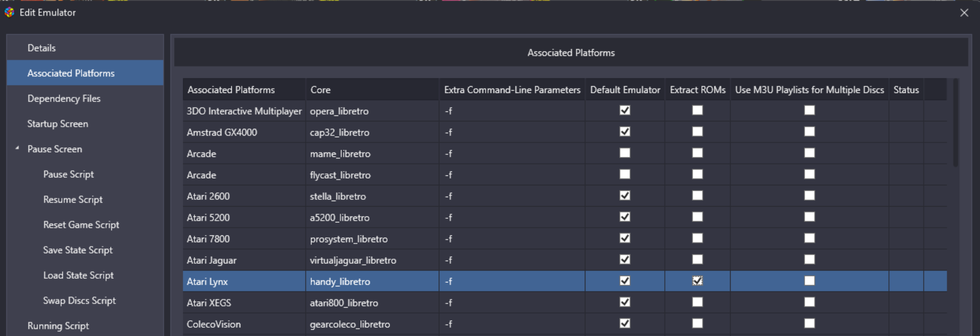
Task: Click the platforms table vertical scrollbar
Action: 955,123
